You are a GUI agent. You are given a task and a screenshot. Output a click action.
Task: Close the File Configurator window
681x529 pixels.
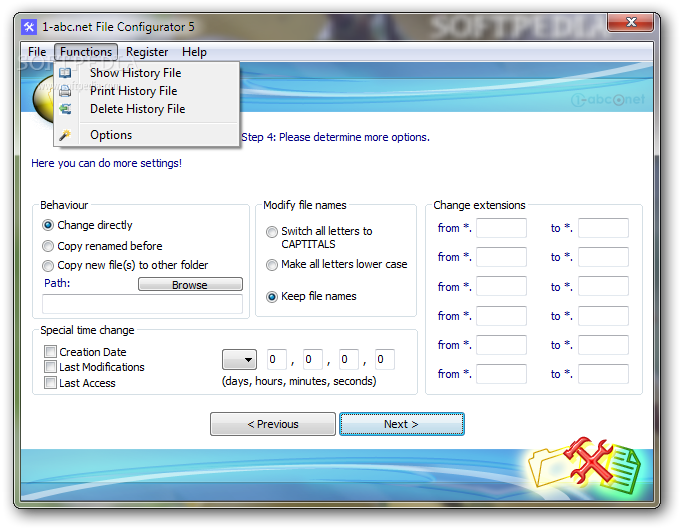pyautogui.click(x=630, y=22)
